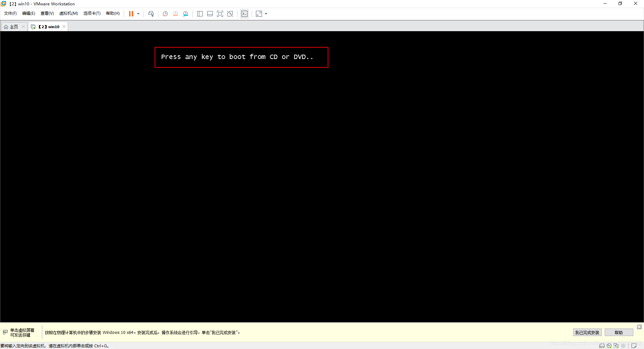This screenshot has height=349, width=644.
Task: Open the 选项卡(T) menu
Action: tap(92, 13)
